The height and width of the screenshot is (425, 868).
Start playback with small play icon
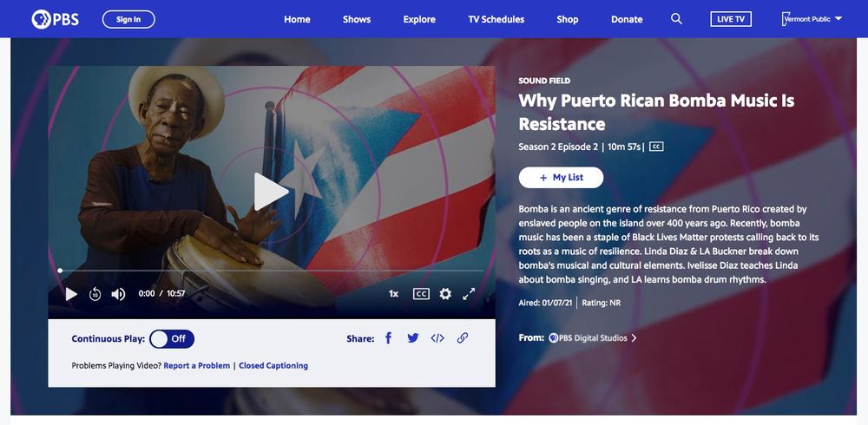(71, 294)
